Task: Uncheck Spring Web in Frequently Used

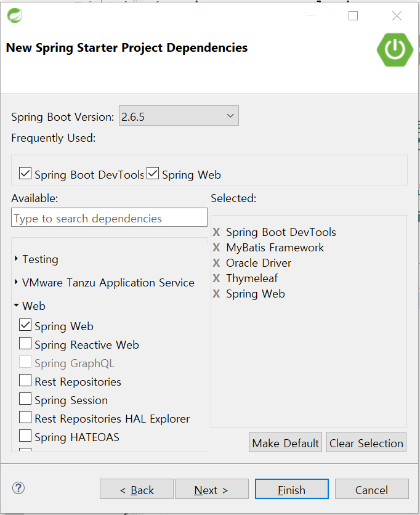Action: pyautogui.click(x=153, y=173)
